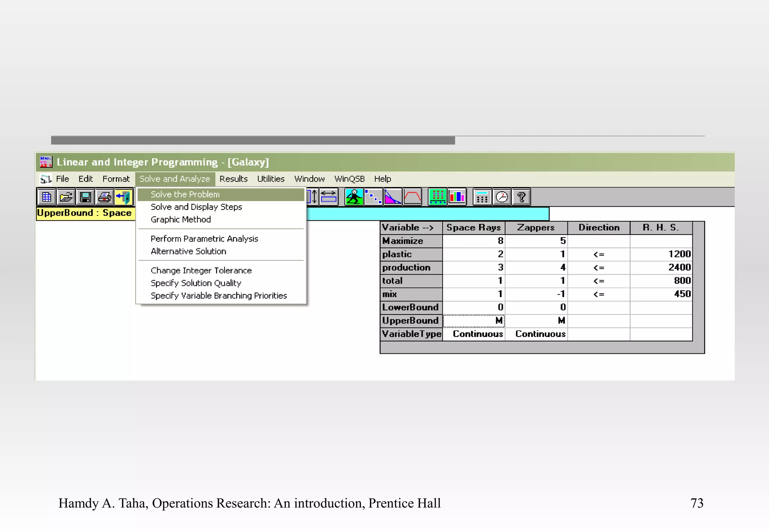Open the Utilities menu
769x532 pixels.
point(270,179)
